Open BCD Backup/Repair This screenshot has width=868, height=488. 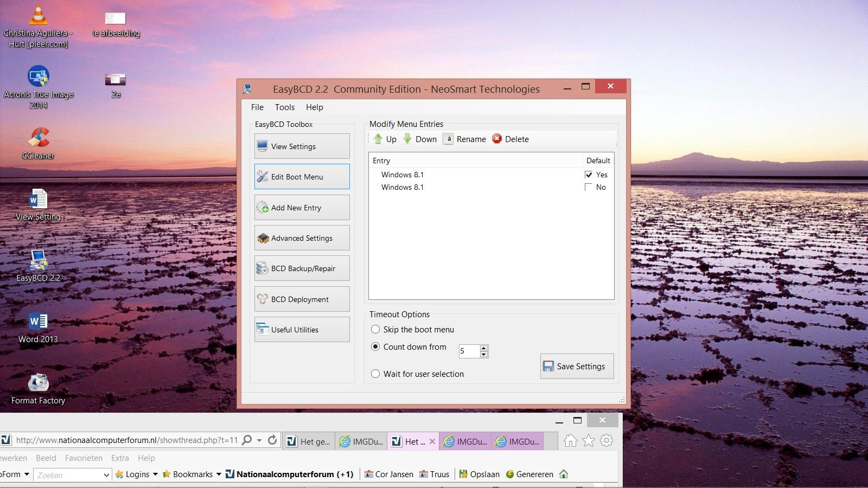click(302, 268)
